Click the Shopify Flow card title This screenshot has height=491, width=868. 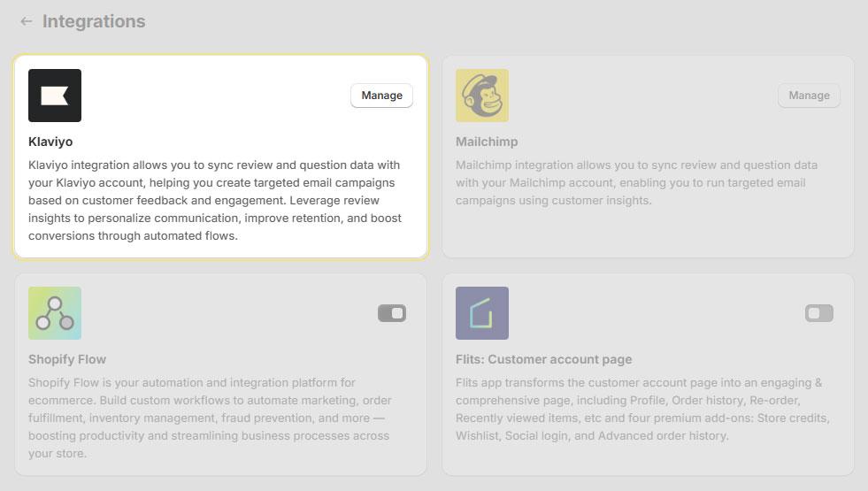point(67,359)
